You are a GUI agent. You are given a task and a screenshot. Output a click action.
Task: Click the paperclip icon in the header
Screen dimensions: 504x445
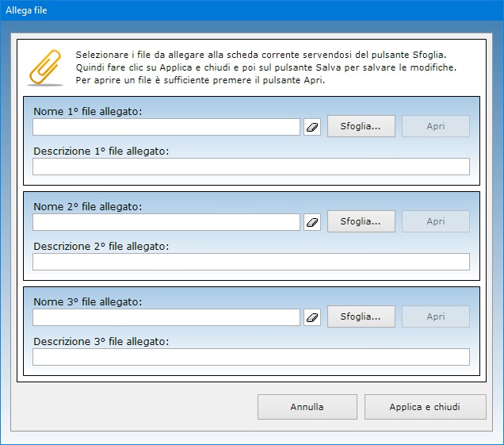pos(45,67)
